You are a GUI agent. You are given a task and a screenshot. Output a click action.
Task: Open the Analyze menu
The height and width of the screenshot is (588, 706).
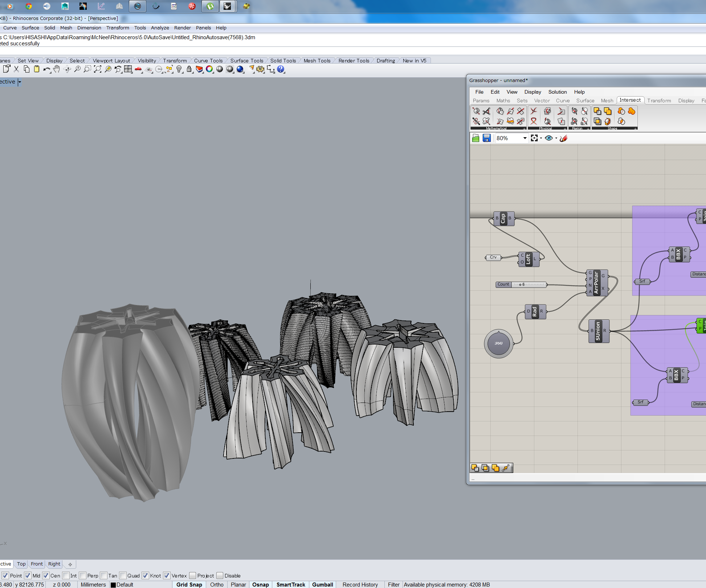pyautogui.click(x=160, y=28)
